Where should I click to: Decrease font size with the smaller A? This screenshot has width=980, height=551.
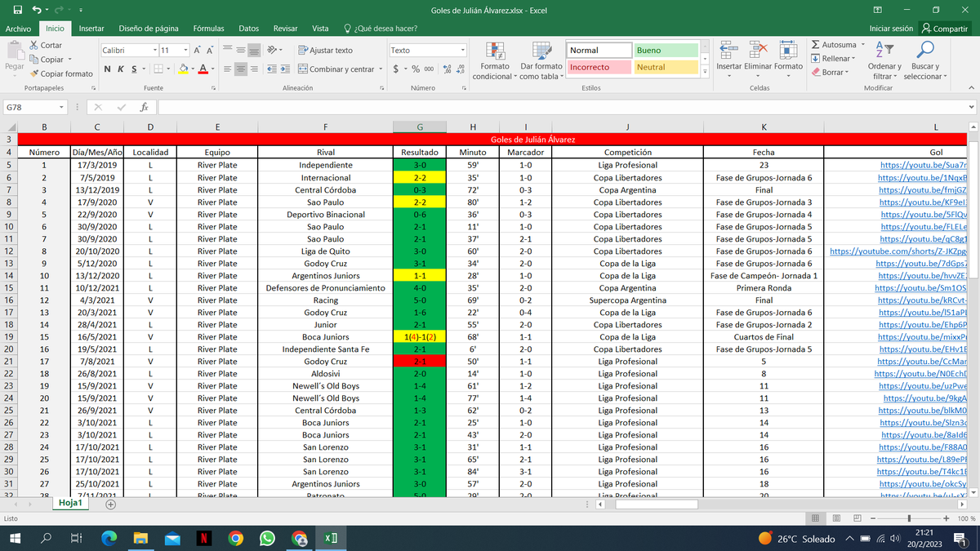click(211, 50)
